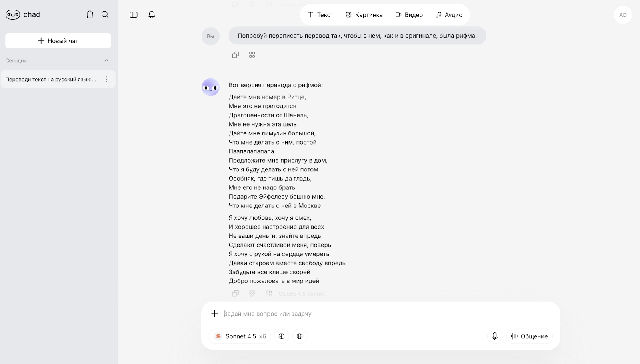Toggle the brain reasoning button
Viewport: 640px width, 364px height.
(282, 336)
